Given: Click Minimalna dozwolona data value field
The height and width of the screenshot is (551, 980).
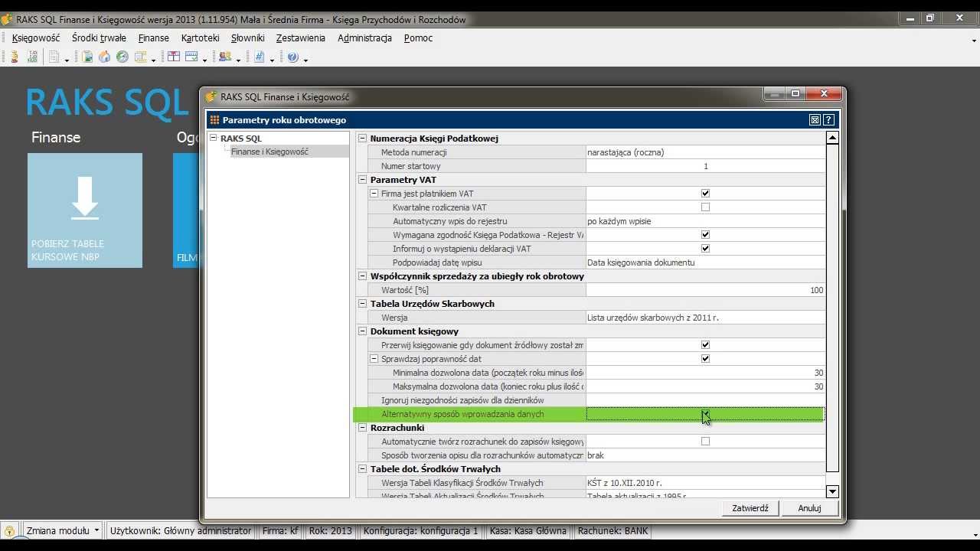Looking at the screenshot, I should coord(705,373).
